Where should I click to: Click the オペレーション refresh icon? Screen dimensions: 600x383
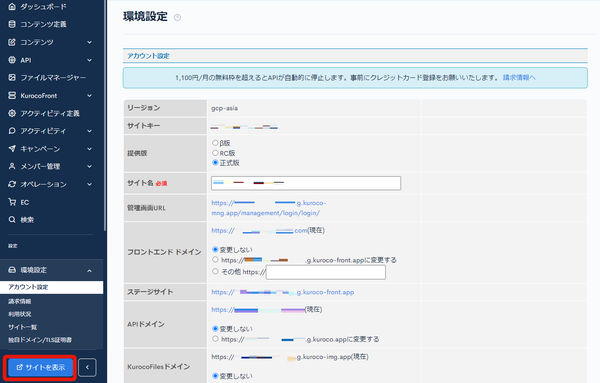coord(12,184)
